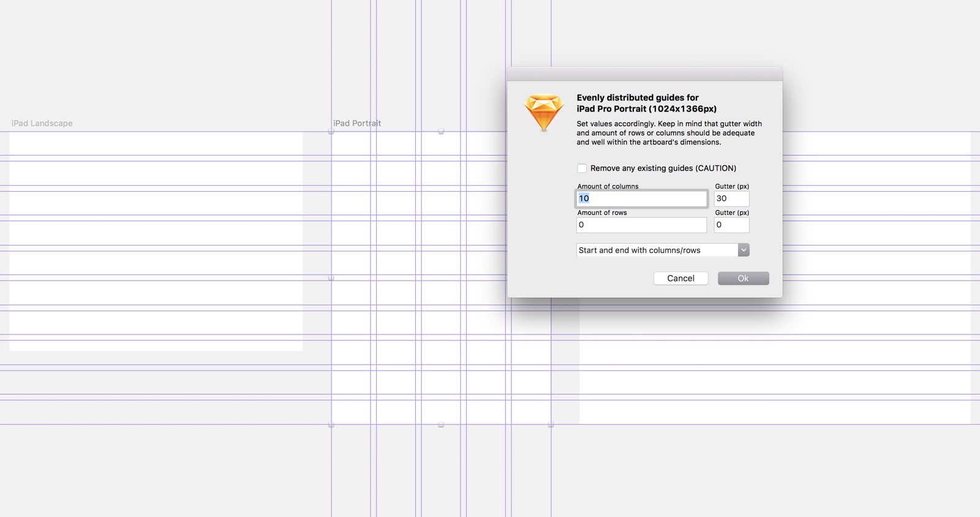The image size is (980, 517).
Task: Click the Amount of columns field
Action: 641,198
